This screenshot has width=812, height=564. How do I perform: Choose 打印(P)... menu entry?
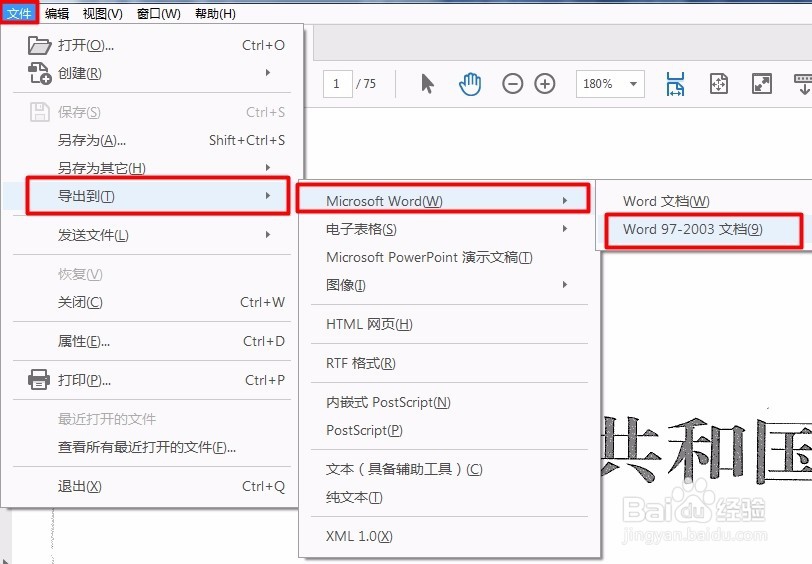[x=152, y=380]
